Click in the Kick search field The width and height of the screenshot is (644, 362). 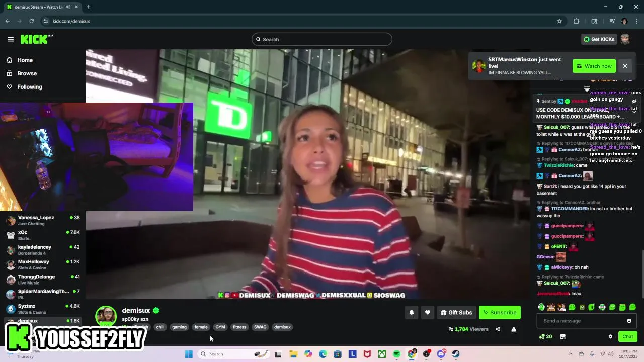tap(322, 39)
